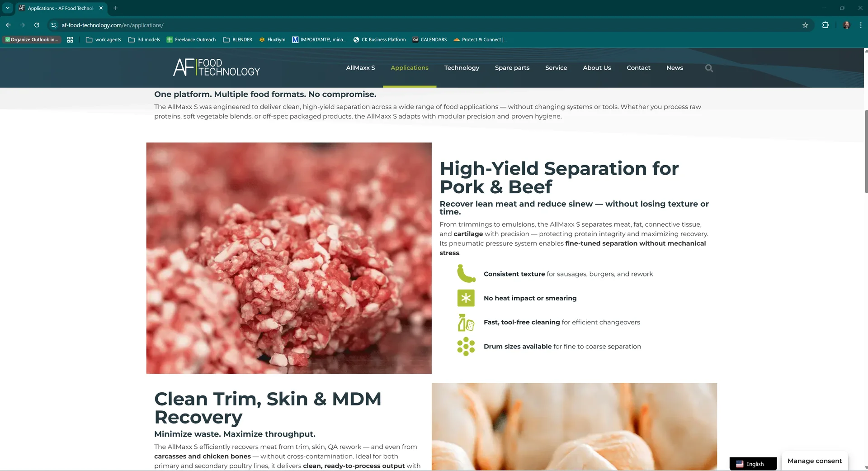Open Chrome three-dot menu

click(x=861, y=25)
